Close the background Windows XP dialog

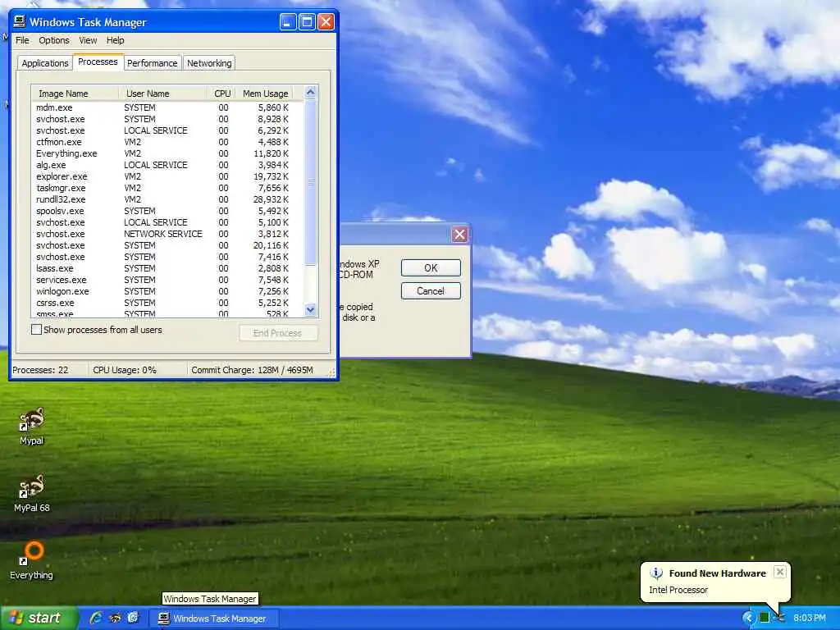[x=459, y=234]
